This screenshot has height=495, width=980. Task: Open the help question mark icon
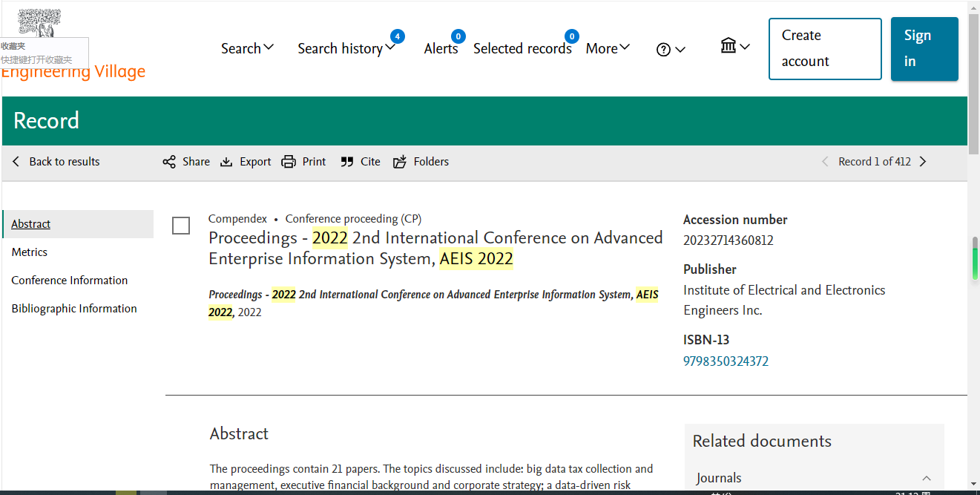pyautogui.click(x=663, y=50)
